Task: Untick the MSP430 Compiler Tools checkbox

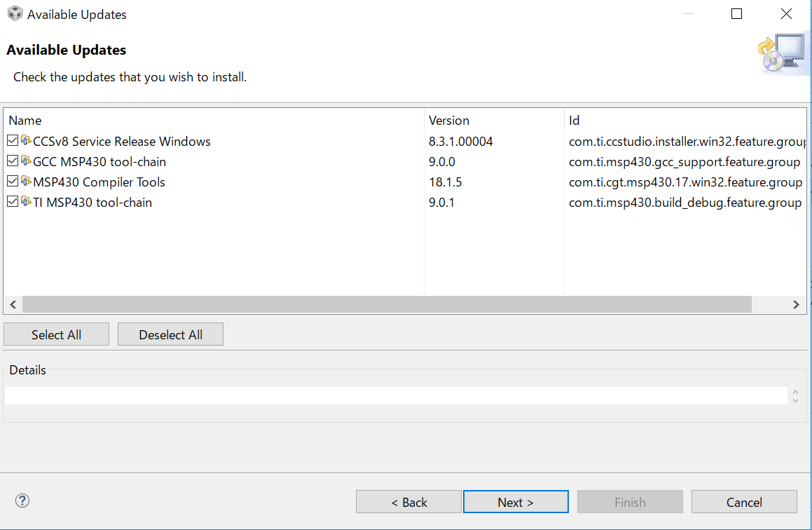Action: pyautogui.click(x=13, y=182)
